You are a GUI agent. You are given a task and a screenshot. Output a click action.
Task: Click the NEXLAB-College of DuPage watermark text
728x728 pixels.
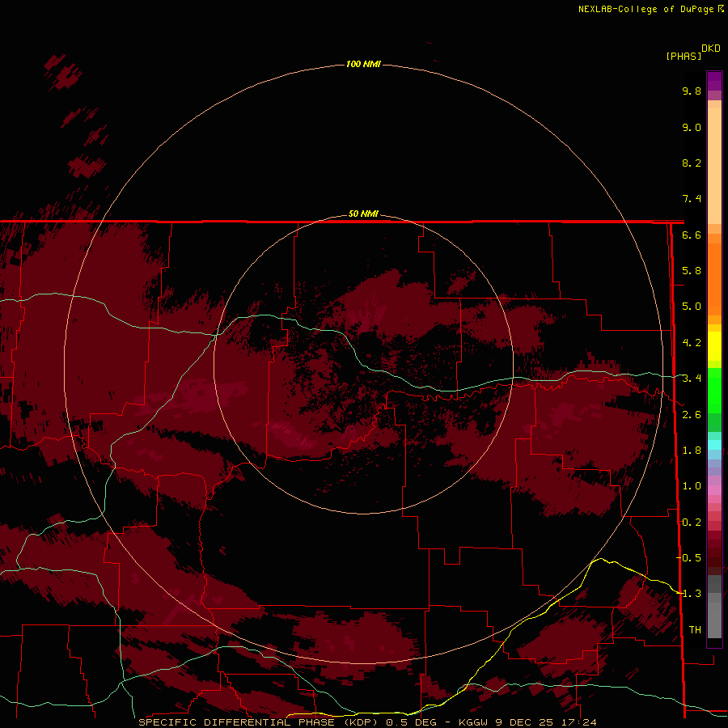[x=650, y=9]
